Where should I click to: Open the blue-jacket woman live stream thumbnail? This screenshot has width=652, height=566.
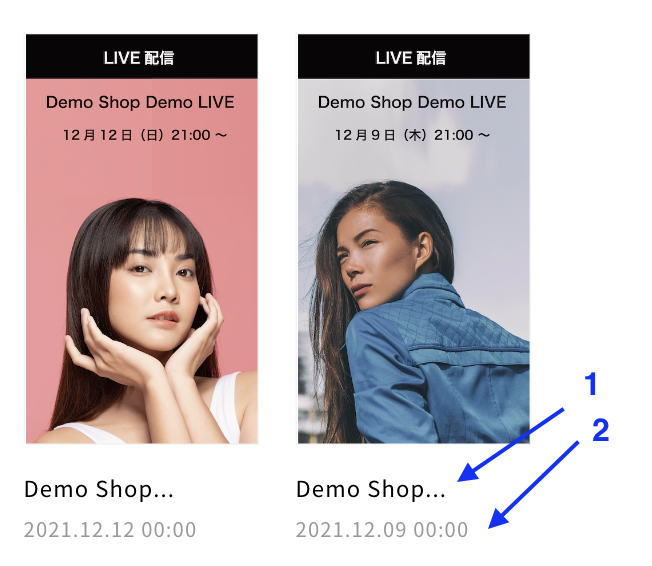[x=414, y=239]
